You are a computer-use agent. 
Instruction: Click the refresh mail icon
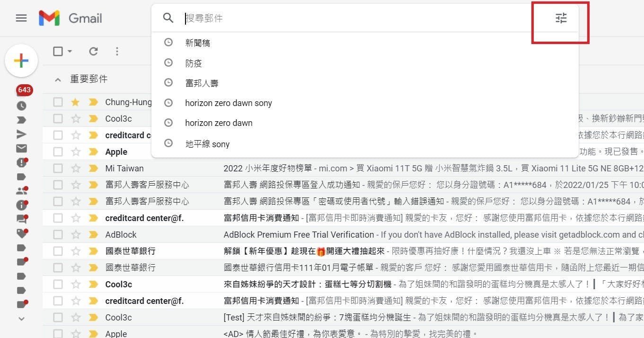coord(93,51)
